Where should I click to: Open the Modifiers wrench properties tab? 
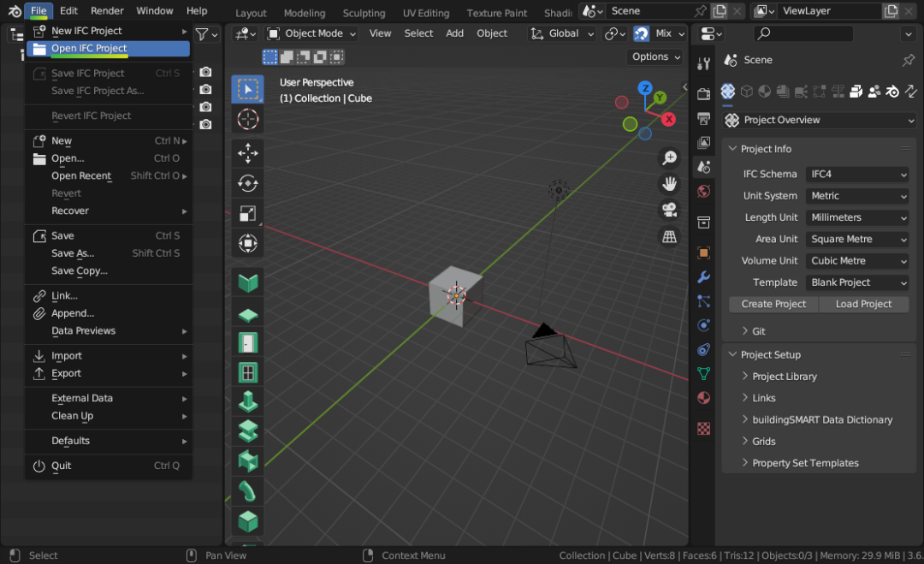[703, 277]
